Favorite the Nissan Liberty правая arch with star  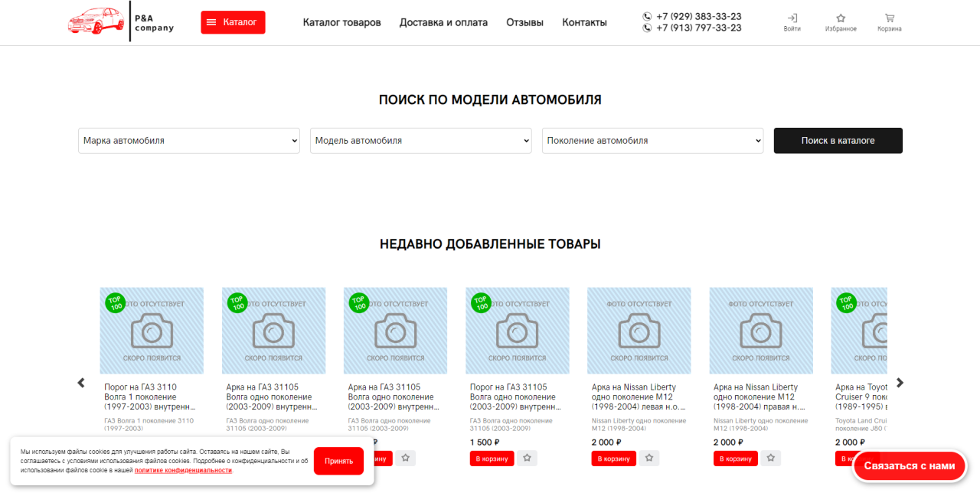pos(771,458)
